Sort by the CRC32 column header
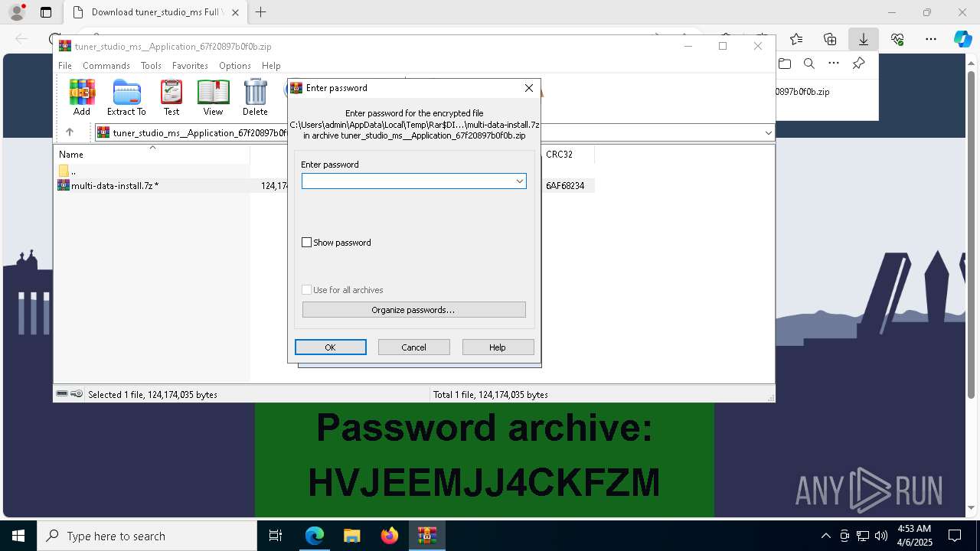Screen dimensions: 980x551 [x=559, y=155]
